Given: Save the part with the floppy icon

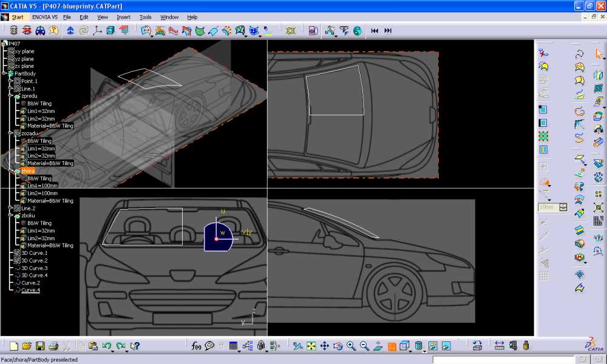Looking at the screenshot, I should pos(40,346).
